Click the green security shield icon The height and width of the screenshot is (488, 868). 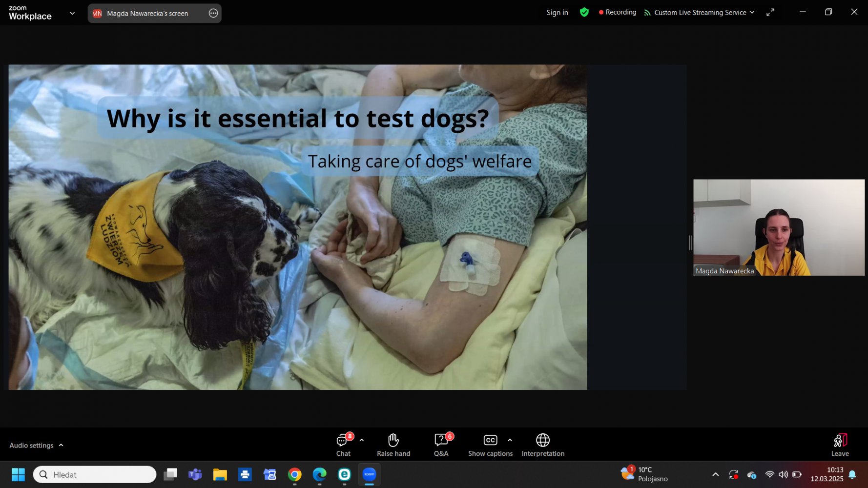(584, 12)
